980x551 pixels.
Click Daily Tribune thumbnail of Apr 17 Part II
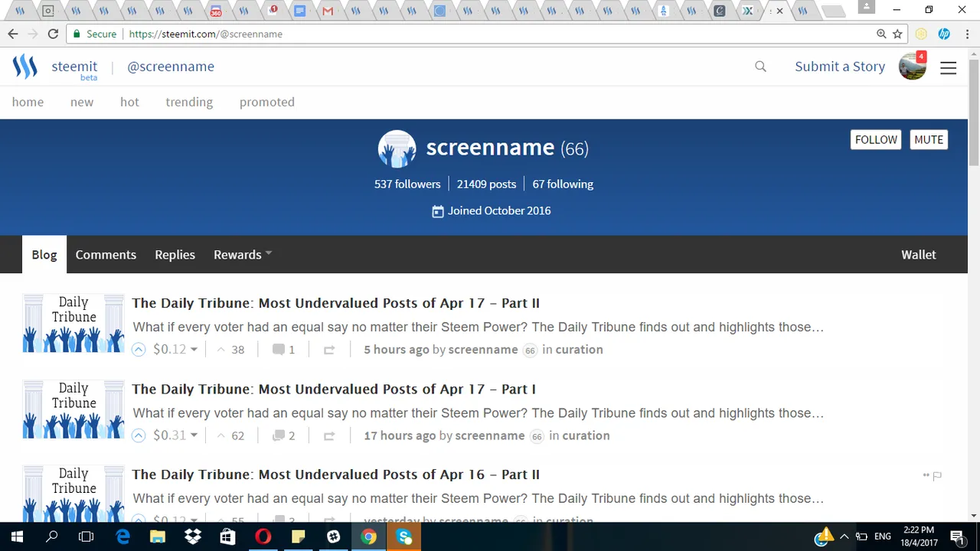click(73, 324)
